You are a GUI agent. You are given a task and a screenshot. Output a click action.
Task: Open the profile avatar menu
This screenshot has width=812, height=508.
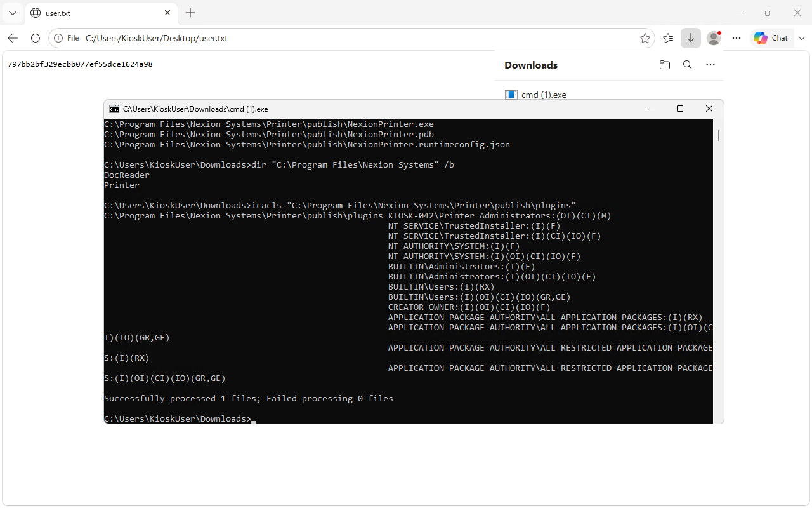click(714, 38)
